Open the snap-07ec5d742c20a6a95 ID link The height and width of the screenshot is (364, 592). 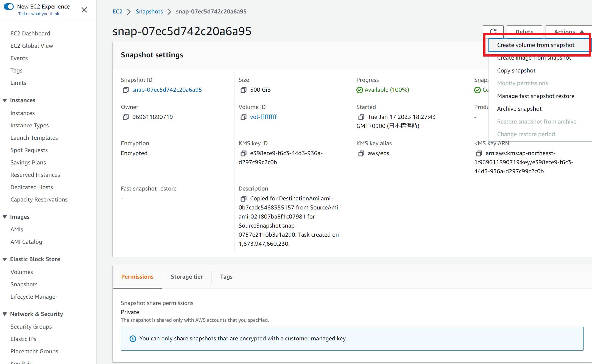167,90
